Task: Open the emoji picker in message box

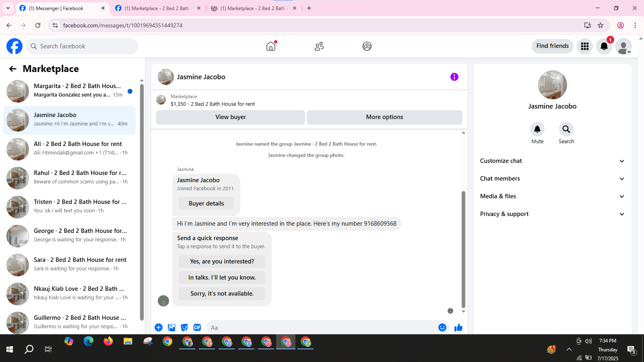Action: 442,327
